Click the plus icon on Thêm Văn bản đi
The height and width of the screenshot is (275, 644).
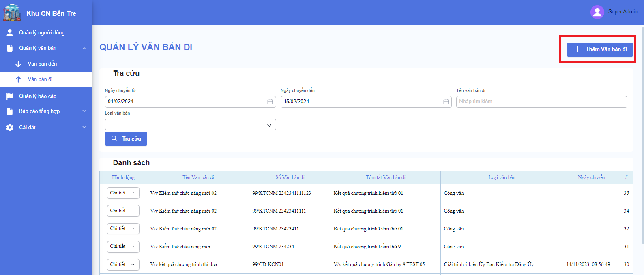pos(577,49)
